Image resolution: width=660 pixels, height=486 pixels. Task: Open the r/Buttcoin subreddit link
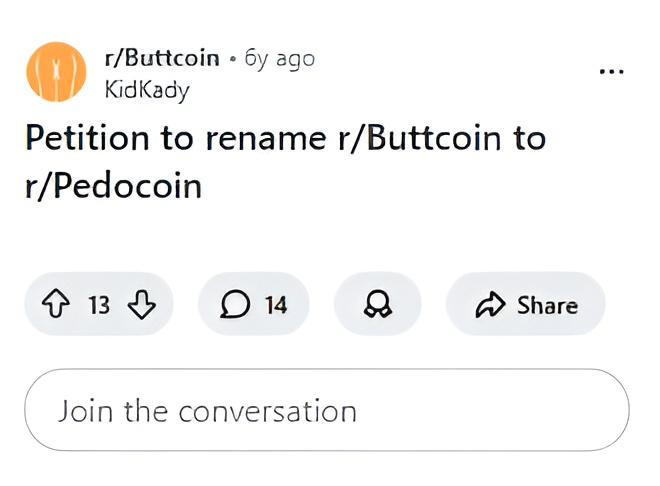coord(161,58)
